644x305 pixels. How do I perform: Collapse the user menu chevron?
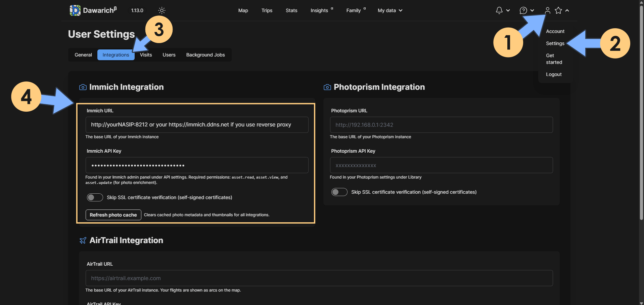[567, 10]
